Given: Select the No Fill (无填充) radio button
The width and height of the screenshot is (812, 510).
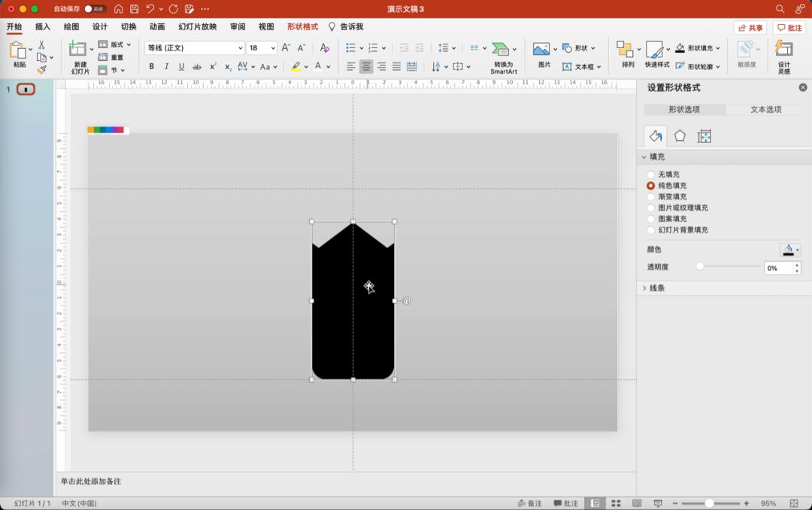Looking at the screenshot, I should click(651, 175).
